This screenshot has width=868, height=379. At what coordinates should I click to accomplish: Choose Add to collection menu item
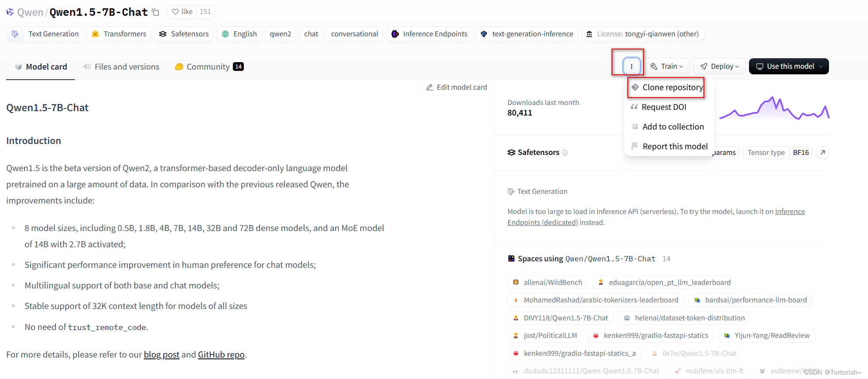pyautogui.click(x=668, y=126)
